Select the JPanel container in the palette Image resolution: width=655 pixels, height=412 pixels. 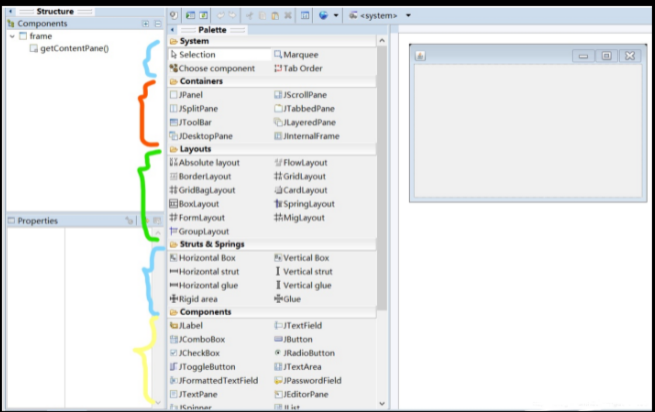click(x=186, y=95)
